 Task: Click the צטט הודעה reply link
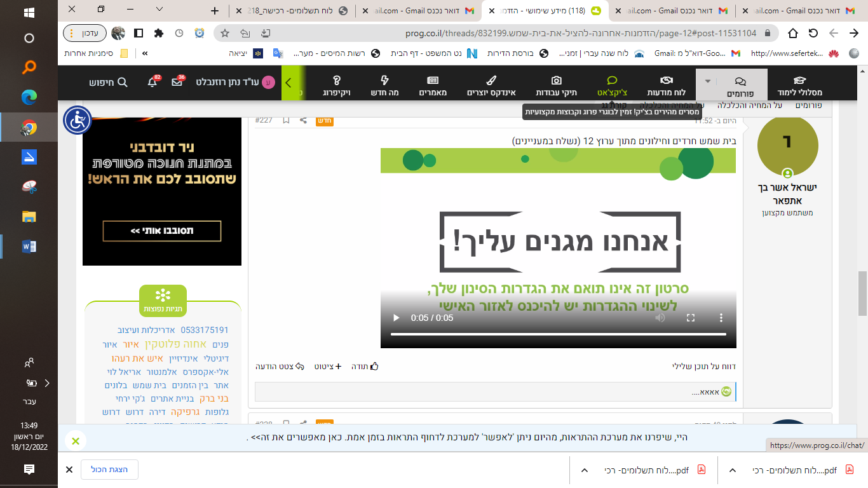[x=280, y=366]
